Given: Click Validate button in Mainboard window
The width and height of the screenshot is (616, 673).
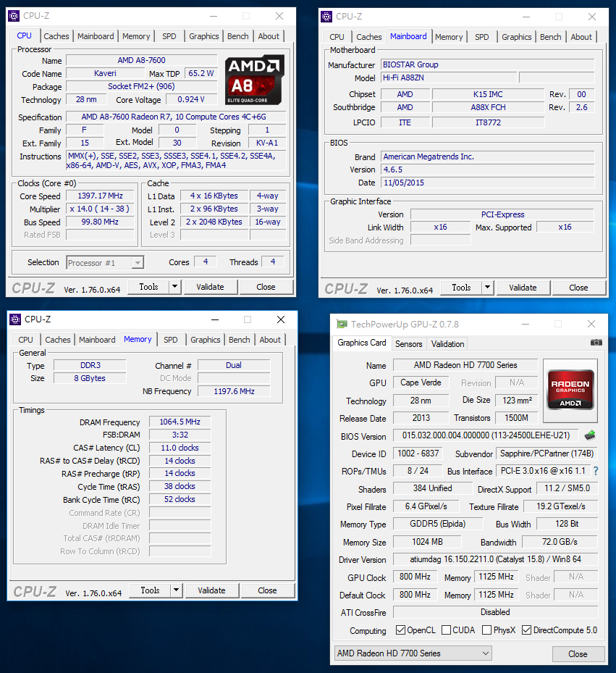Looking at the screenshot, I should [x=523, y=288].
